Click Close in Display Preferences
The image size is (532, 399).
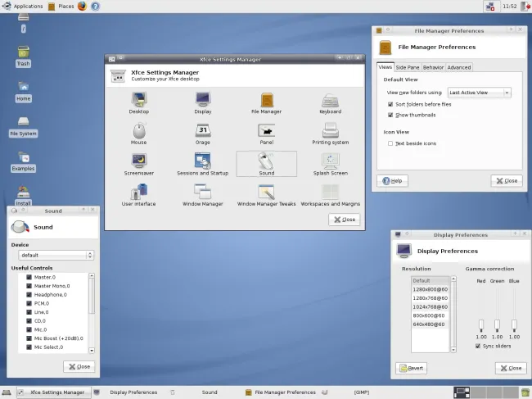pyautogui.click(x=511, y=368)
